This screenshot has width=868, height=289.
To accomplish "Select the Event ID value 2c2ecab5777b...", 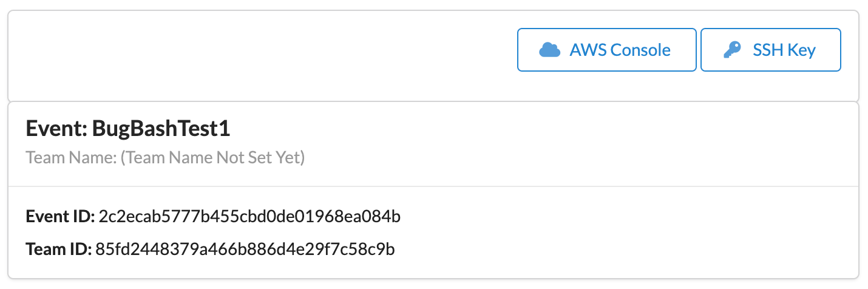I will pyautogui.click(x=249, y=216).
